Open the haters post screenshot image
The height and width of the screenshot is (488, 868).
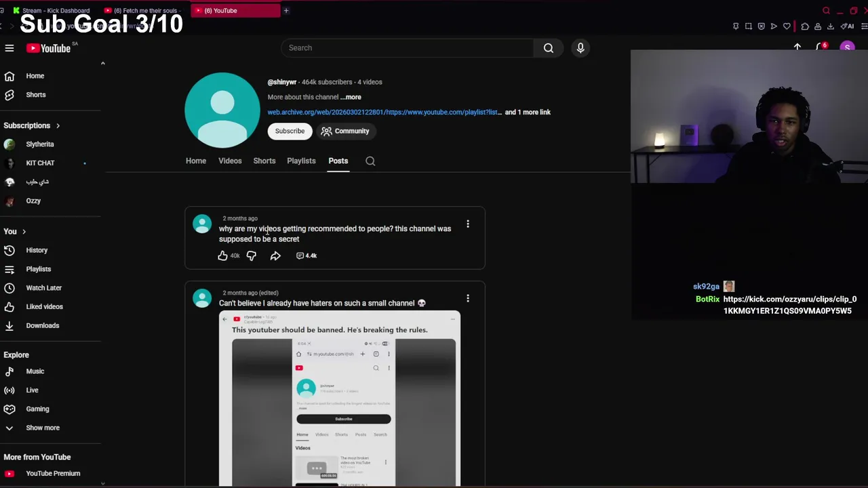pos(340,399)
